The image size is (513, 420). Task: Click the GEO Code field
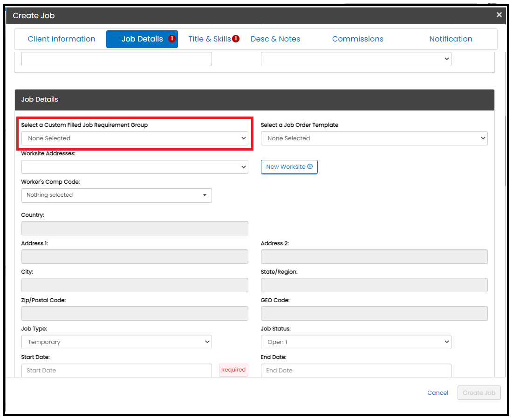coord(374,313)
